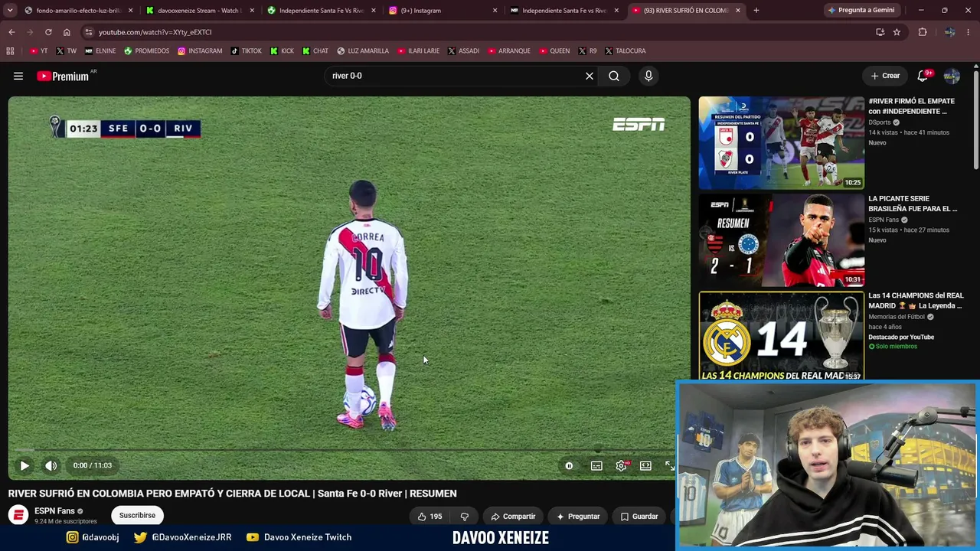This screenshot has height=551, width=980.
Task: Switch the player to theater mode
Action: 645,465
